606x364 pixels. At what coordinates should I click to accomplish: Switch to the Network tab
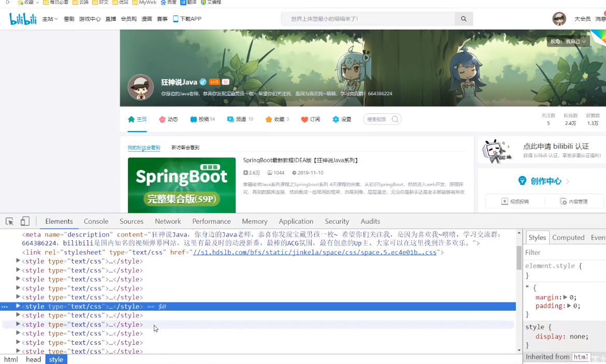(168, 221)
